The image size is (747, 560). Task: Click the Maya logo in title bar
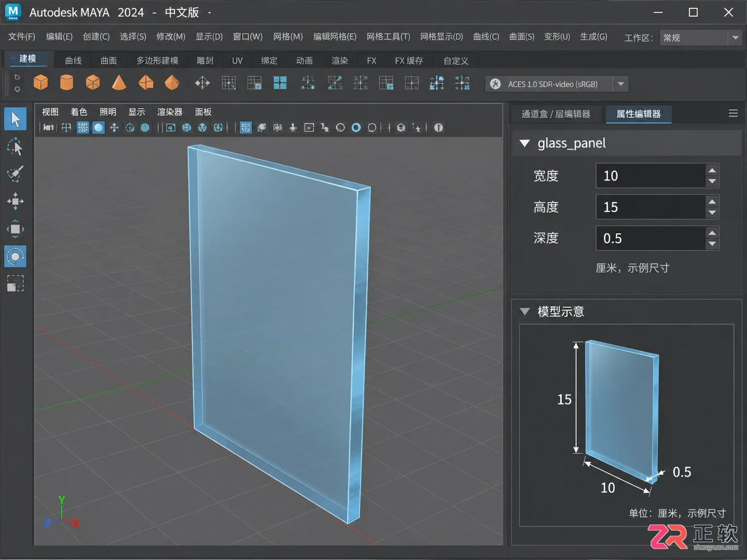[x=13, y=11]
